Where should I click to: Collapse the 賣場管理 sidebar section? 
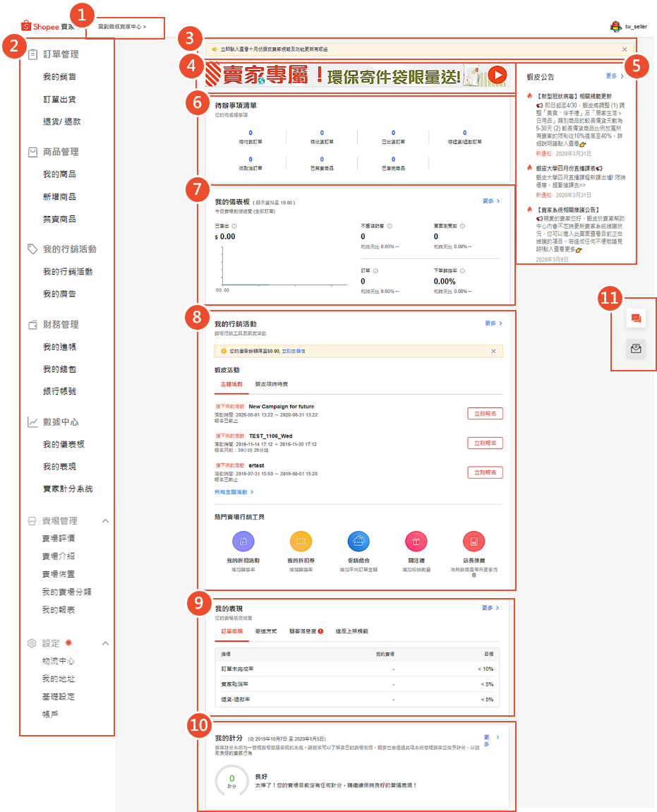pyautogui.click(x=106, y=521)
